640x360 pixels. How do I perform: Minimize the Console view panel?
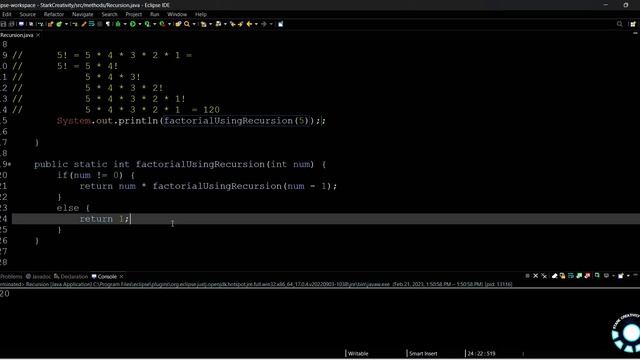(636, 276)
